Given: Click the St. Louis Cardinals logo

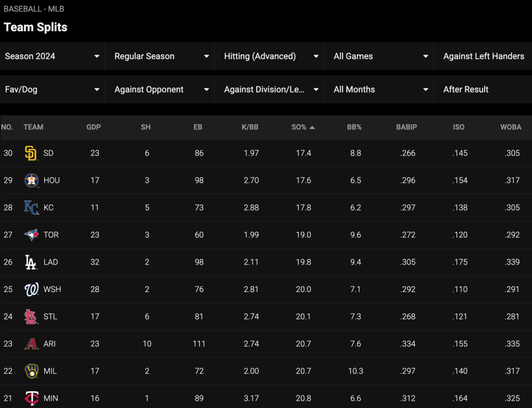Looking at the screenshot, I should pos(31,317).
